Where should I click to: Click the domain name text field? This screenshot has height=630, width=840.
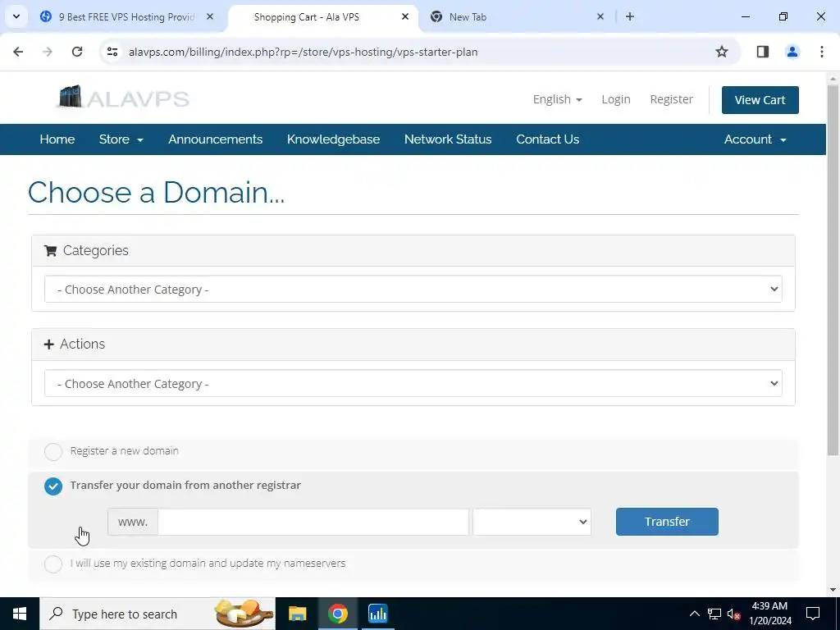click(x=313, y=522)
